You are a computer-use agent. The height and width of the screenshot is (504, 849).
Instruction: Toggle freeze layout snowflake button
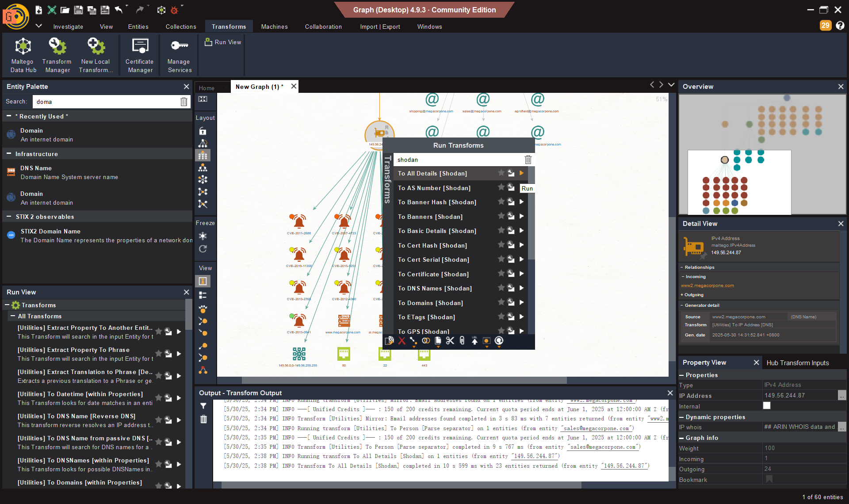point(203,236)
